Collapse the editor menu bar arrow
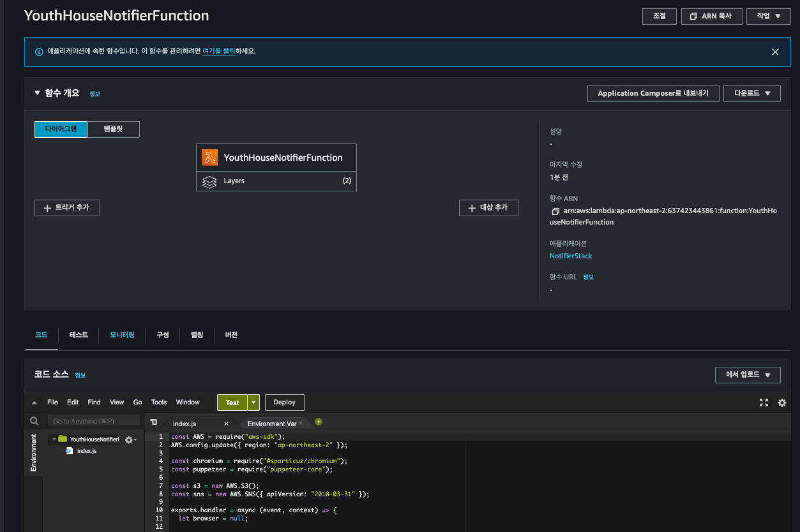 (34, 403)
